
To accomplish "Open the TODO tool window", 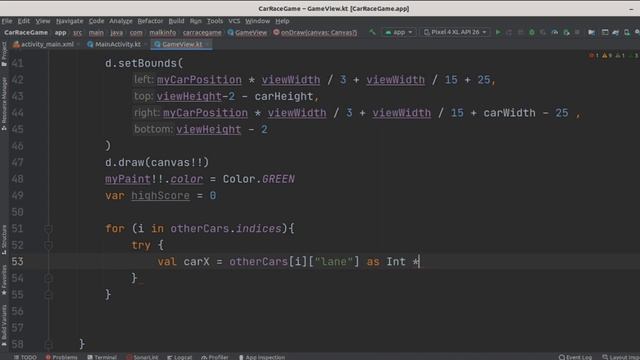I will click(x=25, y=357).
